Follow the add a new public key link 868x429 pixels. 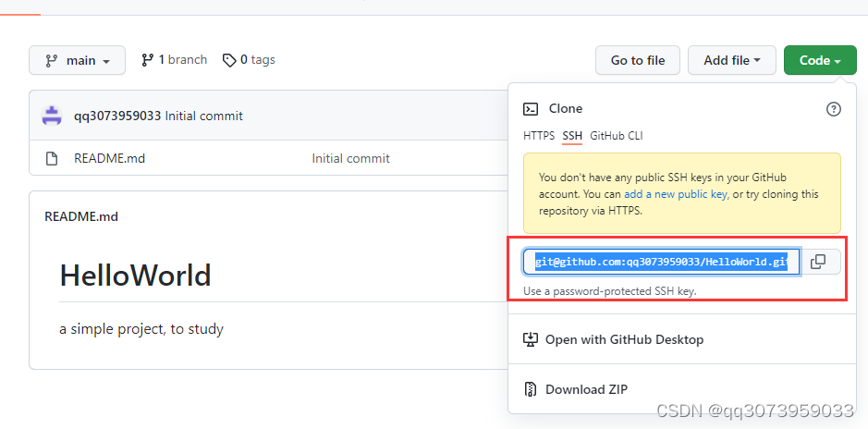click(x=676, y=194)
